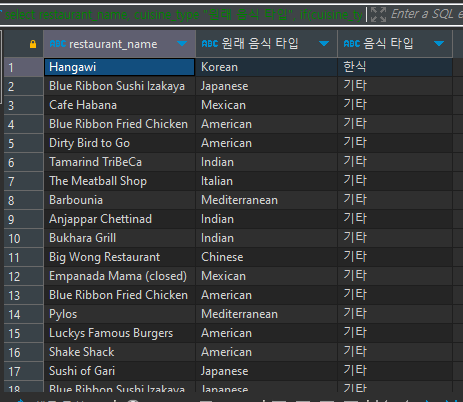Screen dimensions: 463x402
Task: Select the Big Wong Restaurant cell
Action: (x=119, y=257)
